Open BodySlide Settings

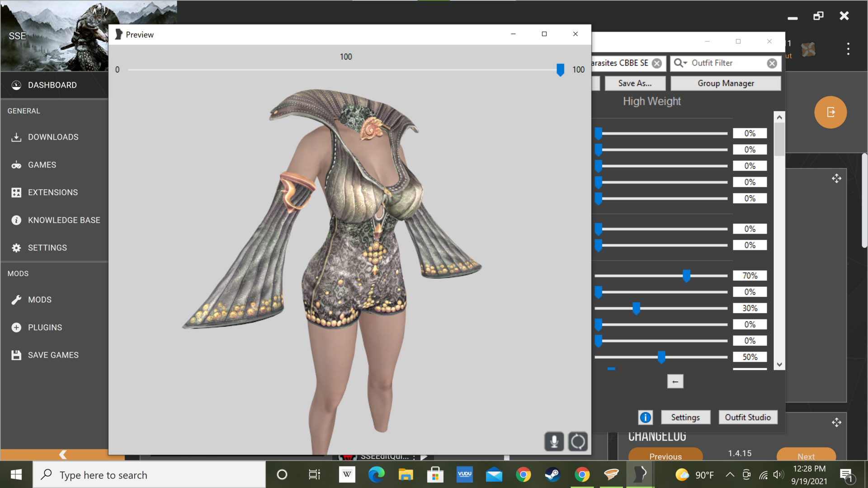(685, 418)
